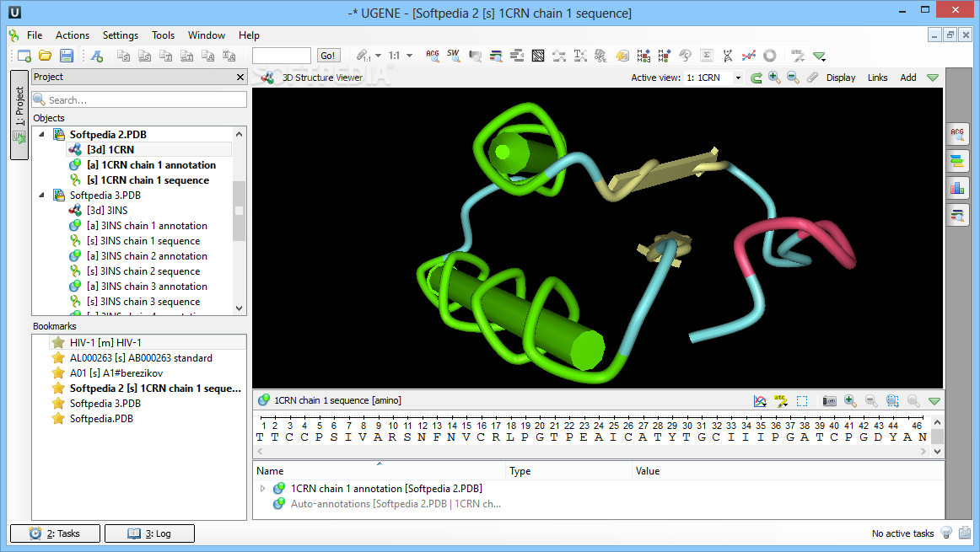This screenshot has height=552, width=980.
Task: Open the 3: Log panel button
Action: (149, 533)
